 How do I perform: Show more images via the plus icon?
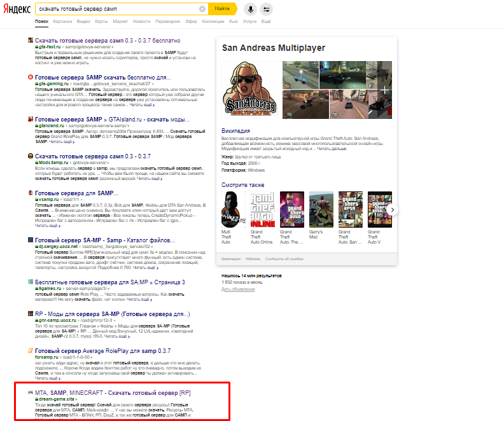[384, 91]
